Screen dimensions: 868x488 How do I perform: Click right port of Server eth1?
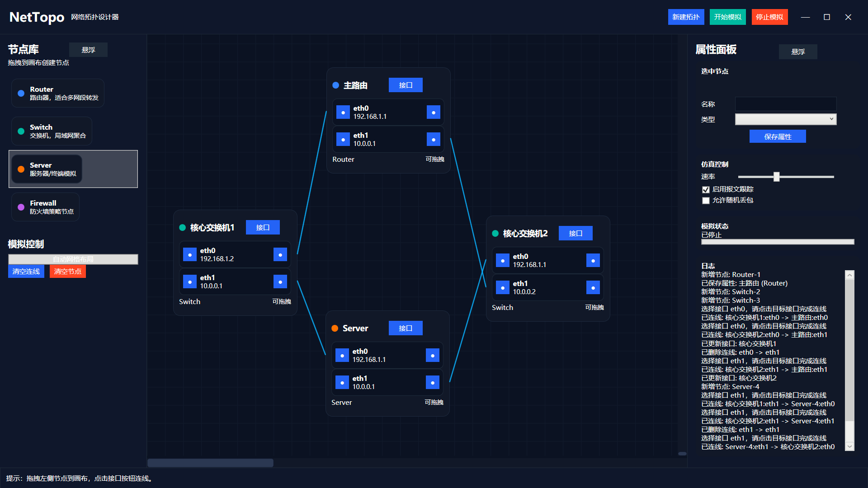pos(432,382)
